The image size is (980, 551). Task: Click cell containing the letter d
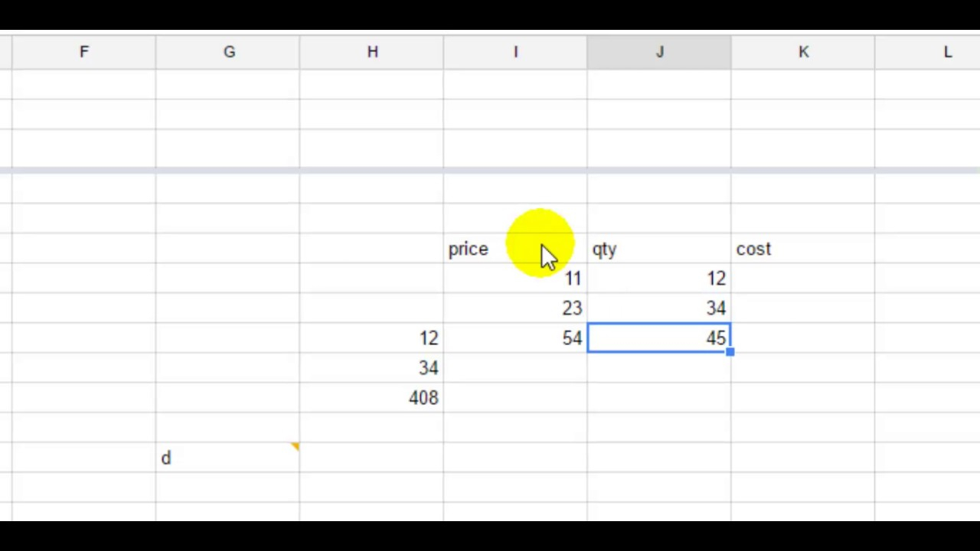click(228, 458)
